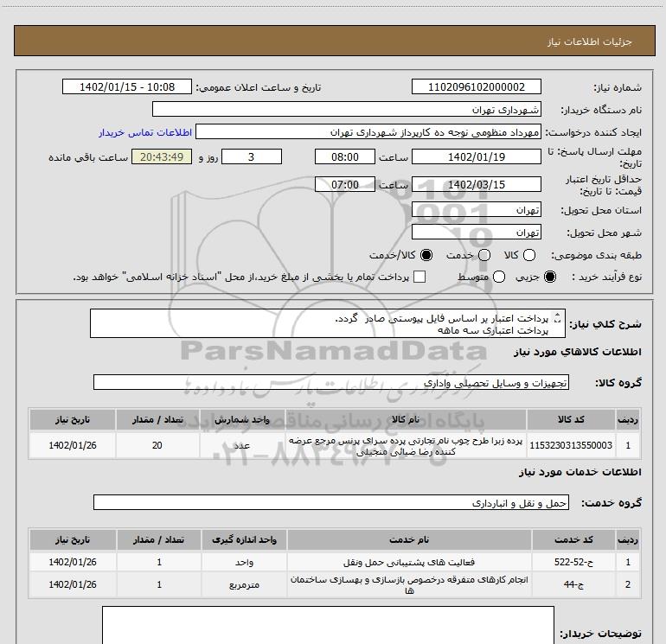Click the نام خدمت column header

pos(409,539)
